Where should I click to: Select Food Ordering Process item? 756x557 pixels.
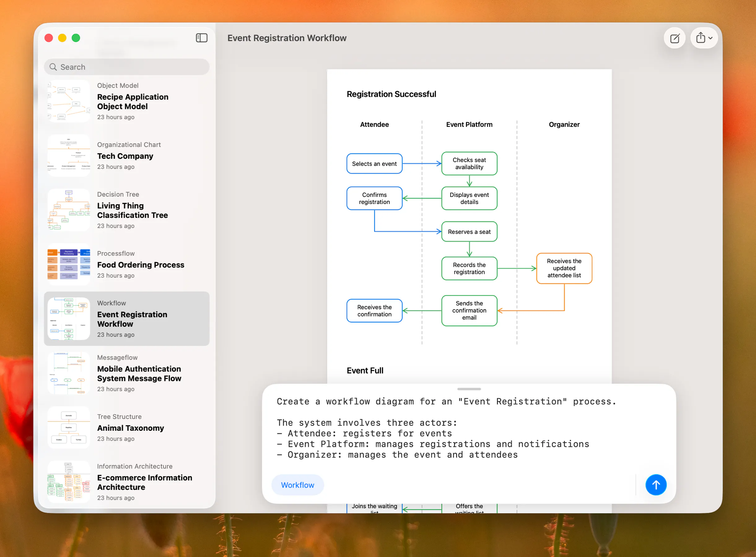point(127,264)
